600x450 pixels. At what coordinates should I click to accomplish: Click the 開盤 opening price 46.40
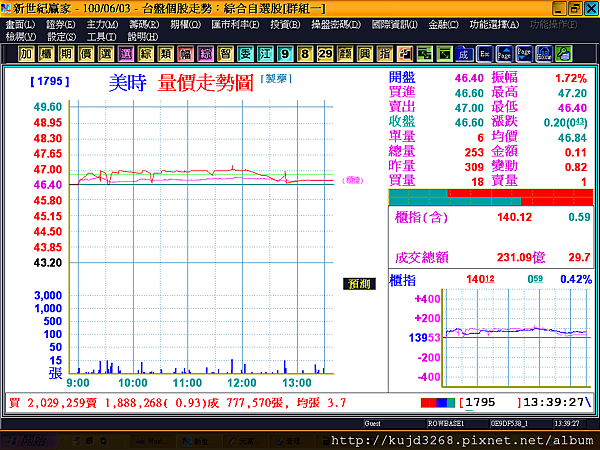point(469,78)
